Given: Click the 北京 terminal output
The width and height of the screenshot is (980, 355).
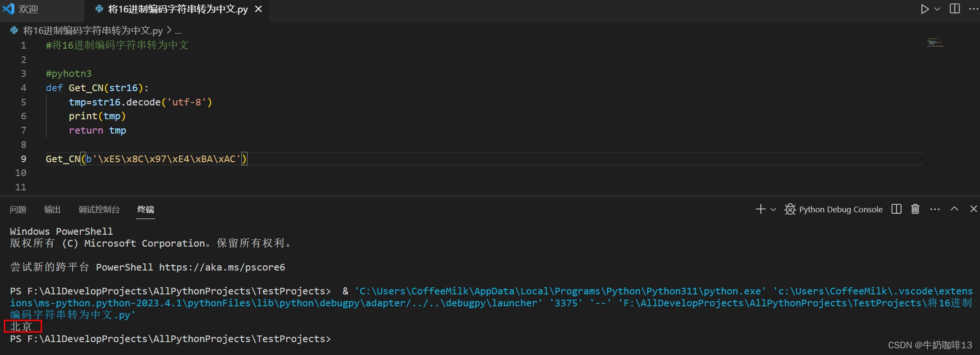Looking at the screenshot, I should 21,326.
